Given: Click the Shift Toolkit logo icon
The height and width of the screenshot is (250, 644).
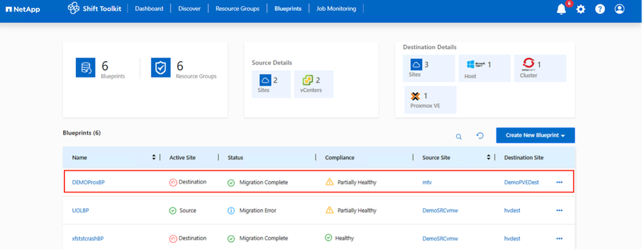Looking at the screenshot, I should (x=73, y=8).
